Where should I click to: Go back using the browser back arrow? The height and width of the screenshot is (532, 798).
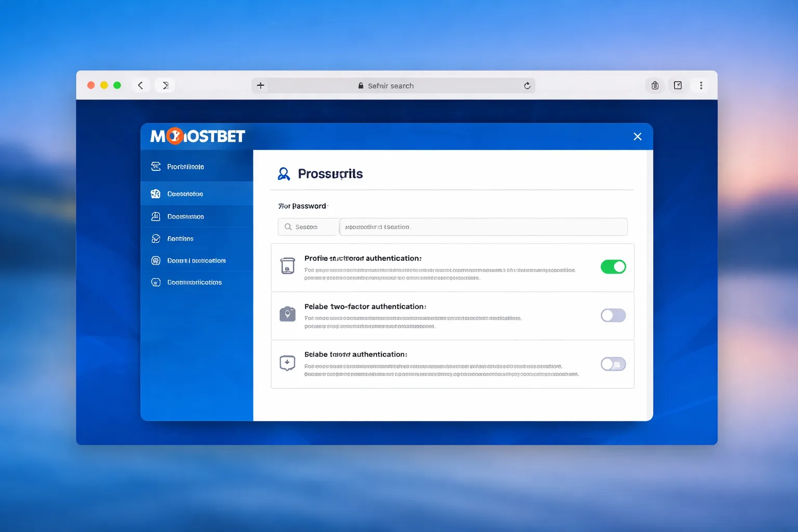140,85
